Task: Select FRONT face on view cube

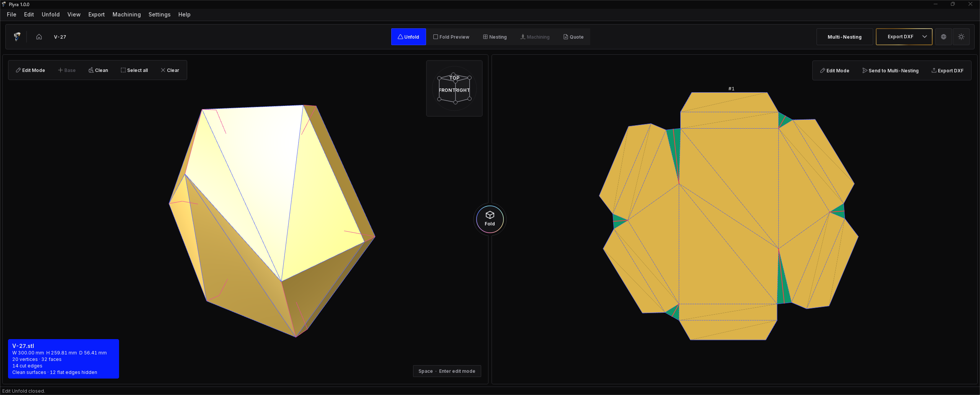Action: 447,90
